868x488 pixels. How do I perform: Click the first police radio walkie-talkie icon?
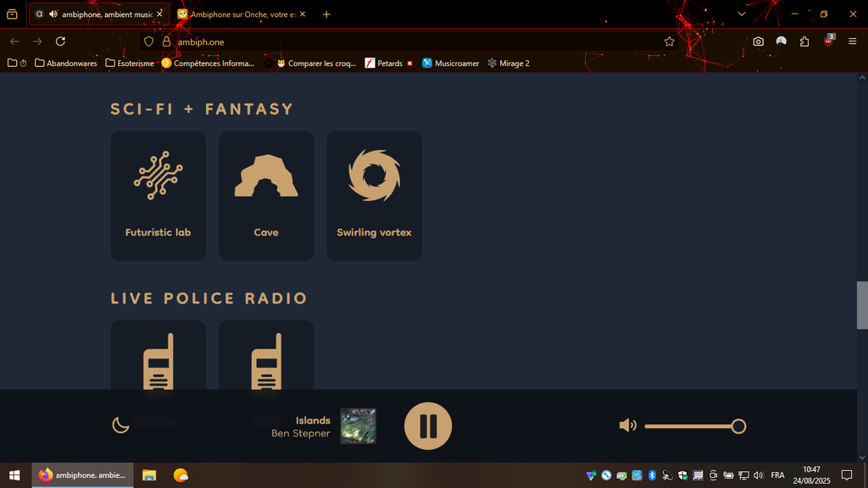tap(159, 362)
